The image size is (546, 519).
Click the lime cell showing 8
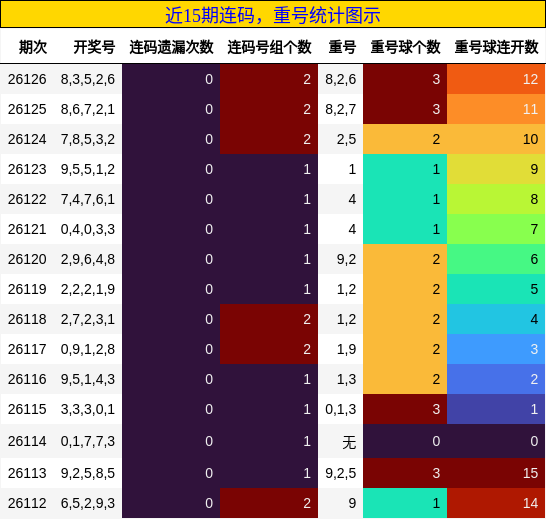[496, 199]
